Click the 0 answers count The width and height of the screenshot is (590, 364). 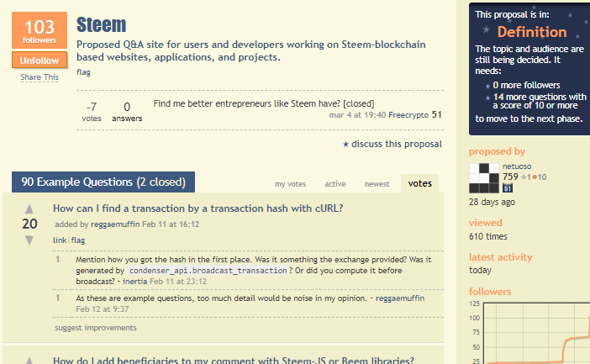pos(127,112)
